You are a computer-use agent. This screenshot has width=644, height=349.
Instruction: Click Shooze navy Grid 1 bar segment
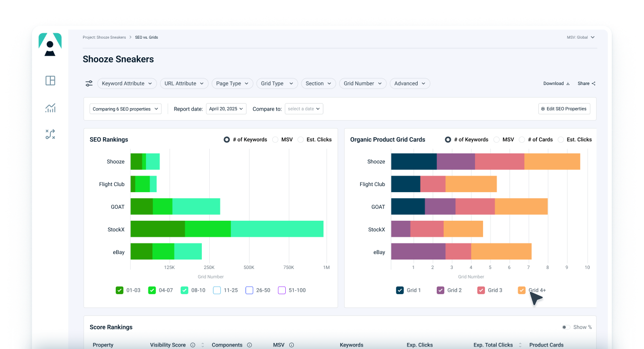tap(414, 161)
